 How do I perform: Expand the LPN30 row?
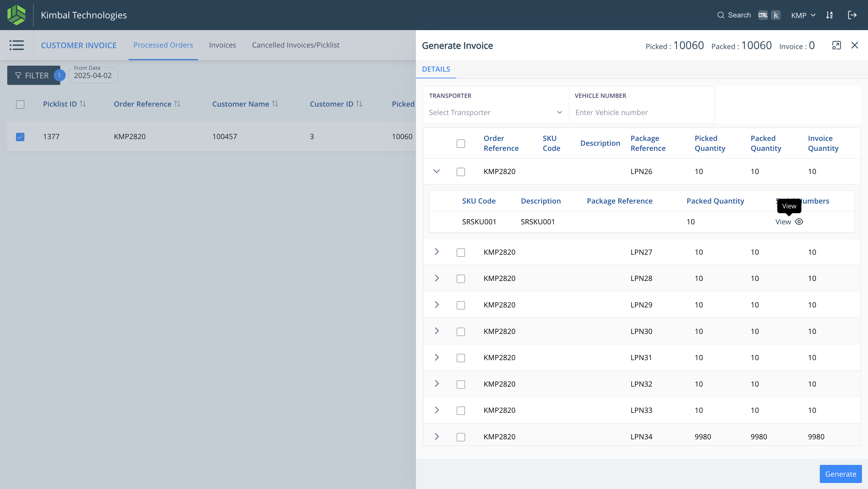coord(437,331)
